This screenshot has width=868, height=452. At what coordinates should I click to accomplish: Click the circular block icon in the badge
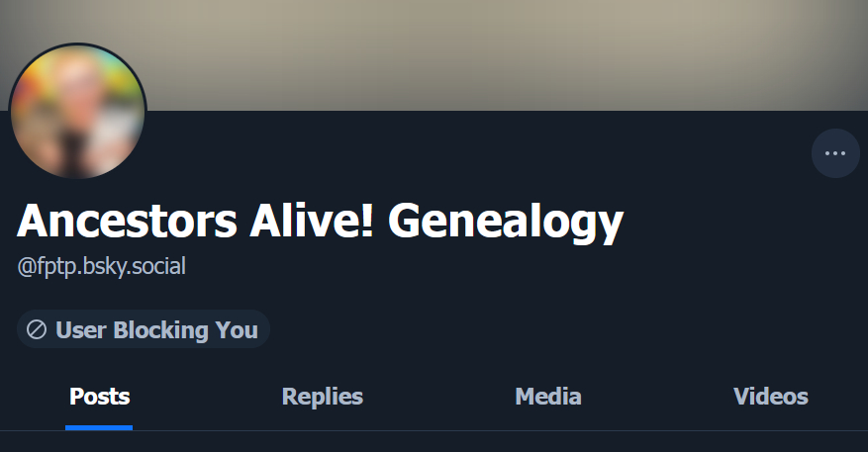click(x=37, y=330)
